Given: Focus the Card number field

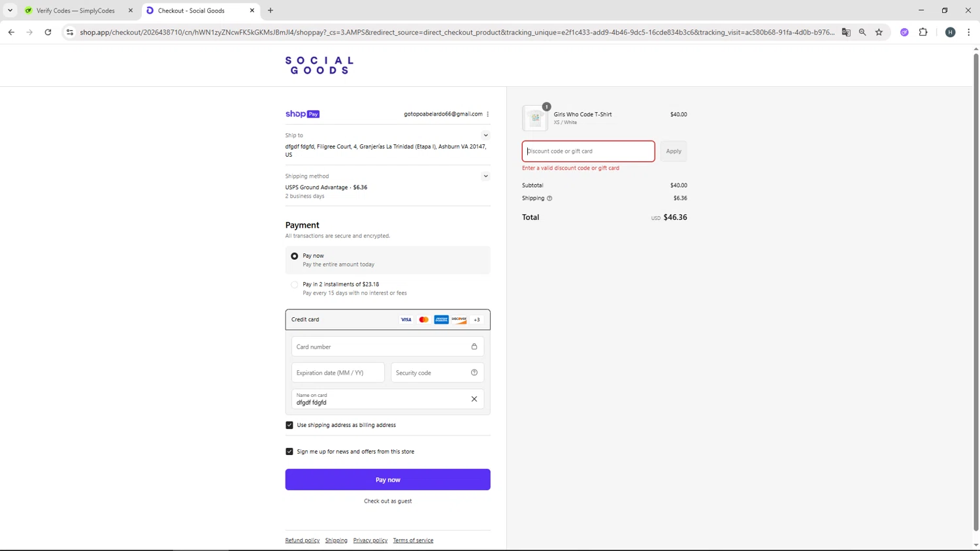Looking at the screenshot, I should click(x=387, y=347).
